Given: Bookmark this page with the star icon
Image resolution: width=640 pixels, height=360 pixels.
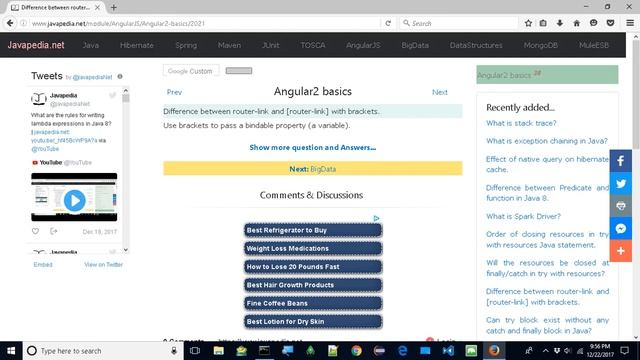Looking at the screenshot, I should coord(528,23).
